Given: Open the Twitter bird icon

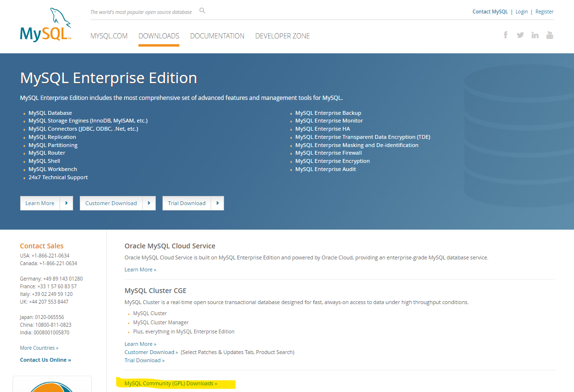Looking at the screenshot, I should click(x=520, y=35).
